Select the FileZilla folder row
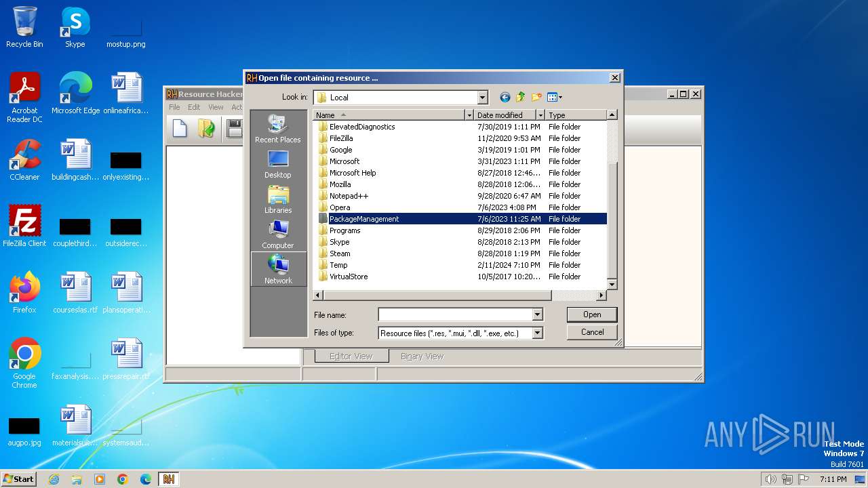Image resolution: width=868 pixels, height=488 pixels. pos(460,138)
